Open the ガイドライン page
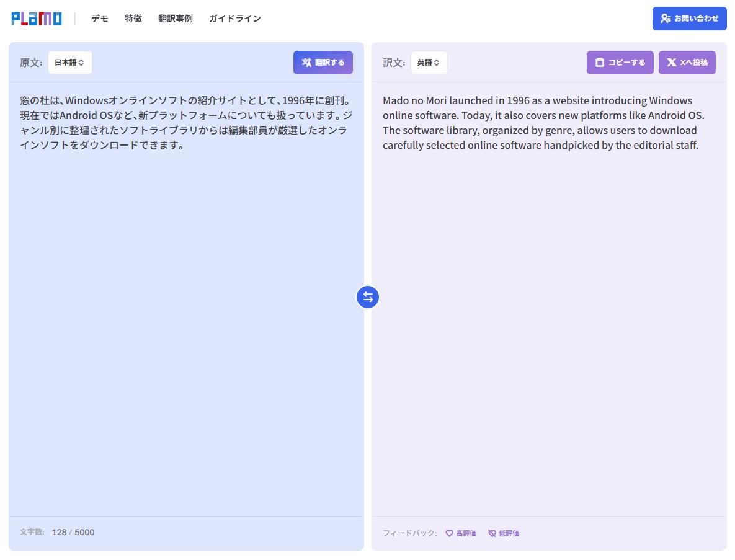This screenshot has height=560, width=735. [234, 19]
